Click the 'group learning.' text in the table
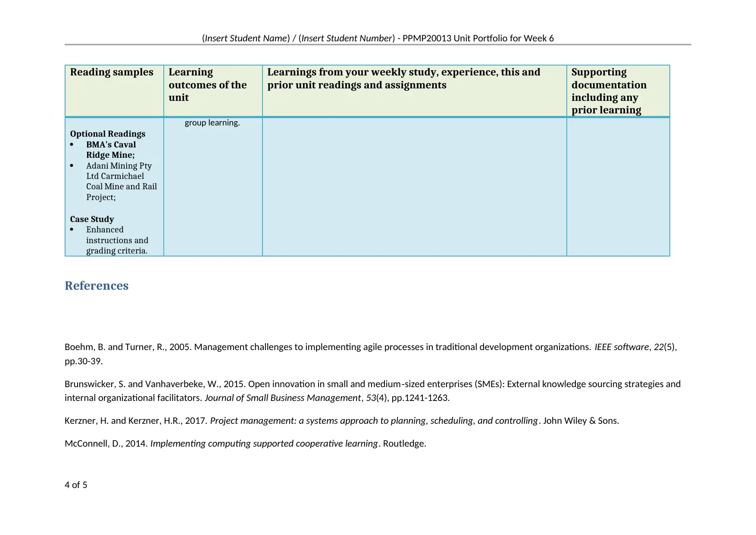The height and width of the screenshot is (535, 756). pos(212,123)
